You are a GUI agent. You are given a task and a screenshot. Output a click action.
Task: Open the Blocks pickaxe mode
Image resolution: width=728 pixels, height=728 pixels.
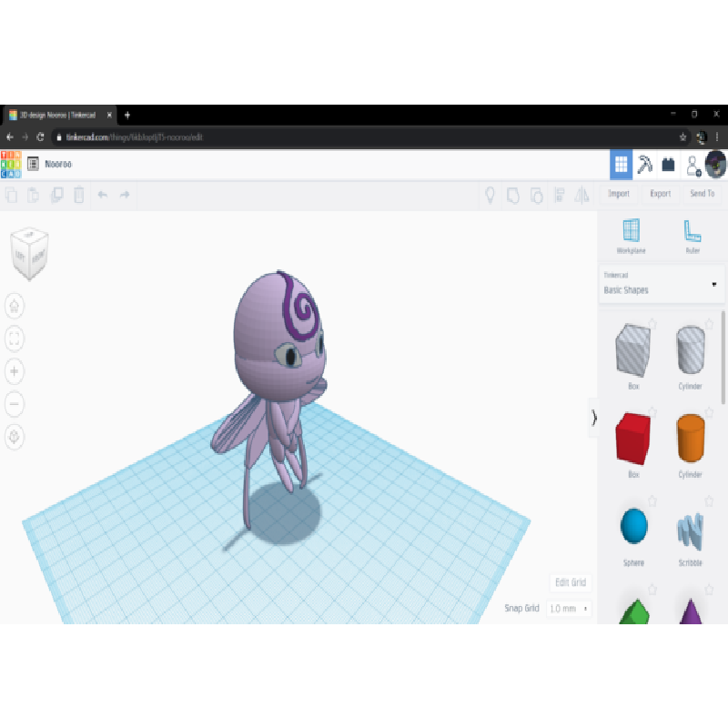(x=644, y=165)
